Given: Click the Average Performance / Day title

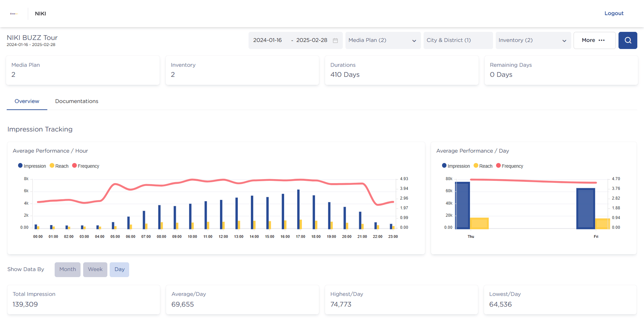Looking at the screenshot, I should [473, 151].
